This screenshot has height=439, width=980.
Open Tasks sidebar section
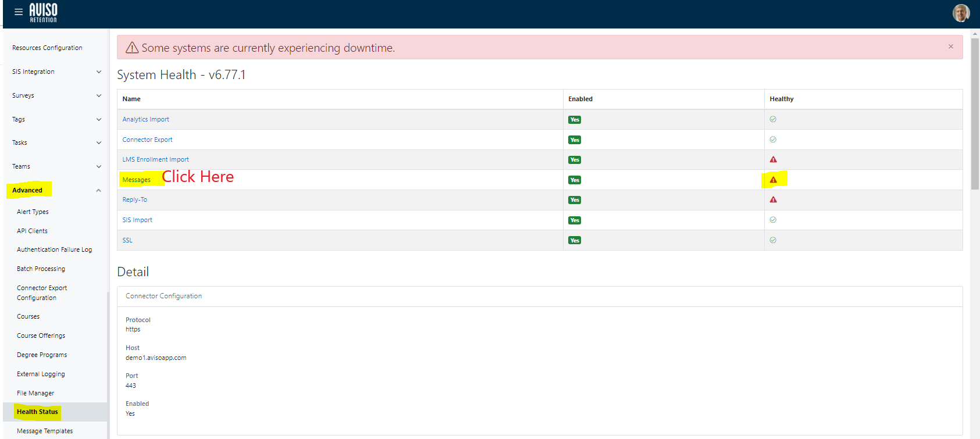point(20,142)
